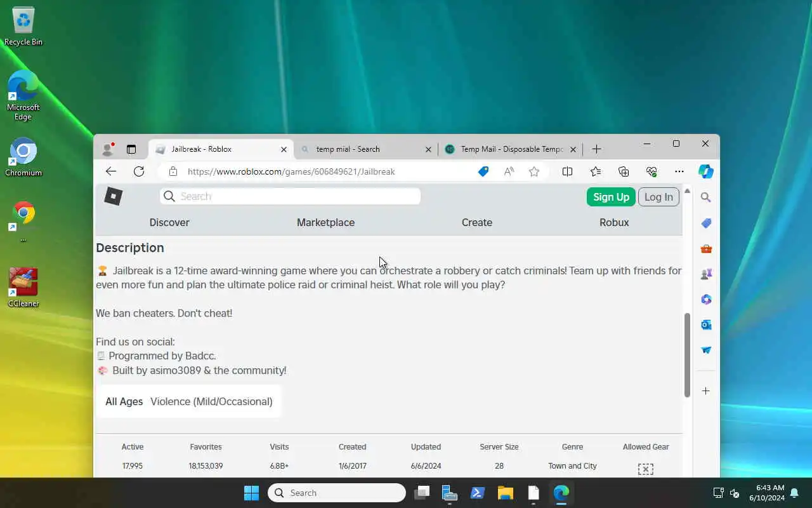The image size is (812, 508).
Task: Select the Chromium desktop shortcut
Action: point(23,157)
